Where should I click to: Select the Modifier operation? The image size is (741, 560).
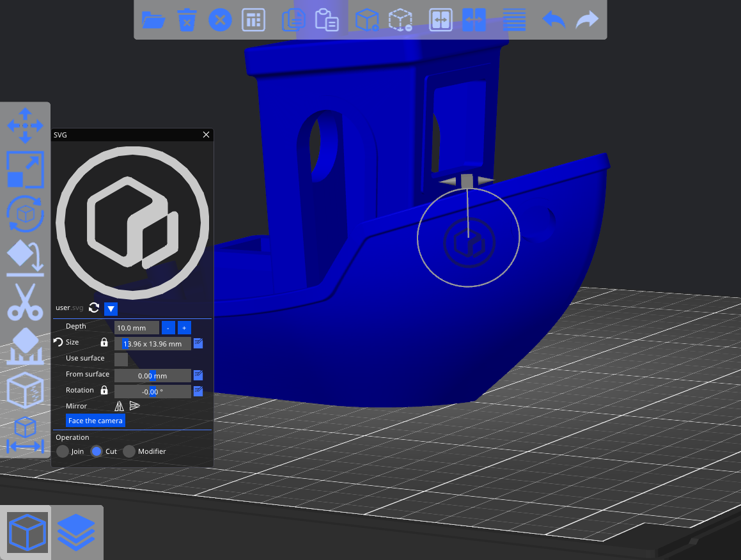[x=129, y=451]
